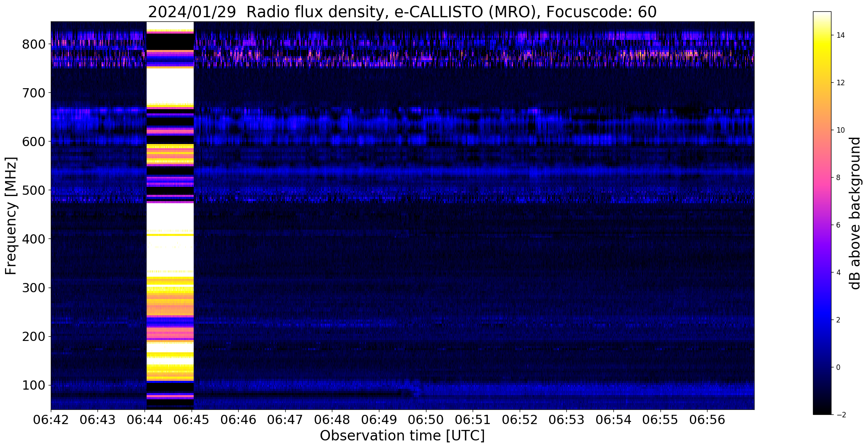Click the 06:43 time tick label
The height and width of the screenshot is (448, 868).
click(x=98, y=420)
